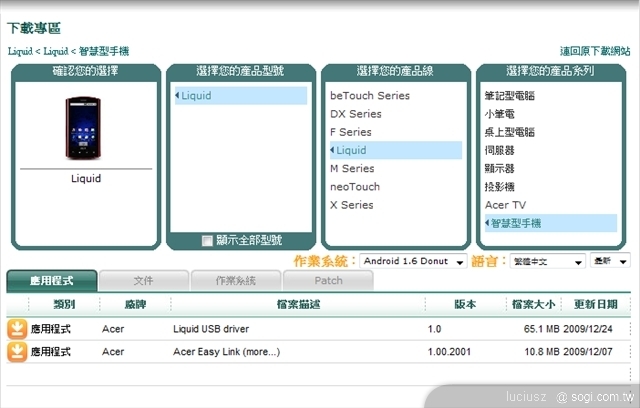Select neoTouch in product line list
Image resolution: width=640 pixels, height=408 pixels.
pos(355,187)
